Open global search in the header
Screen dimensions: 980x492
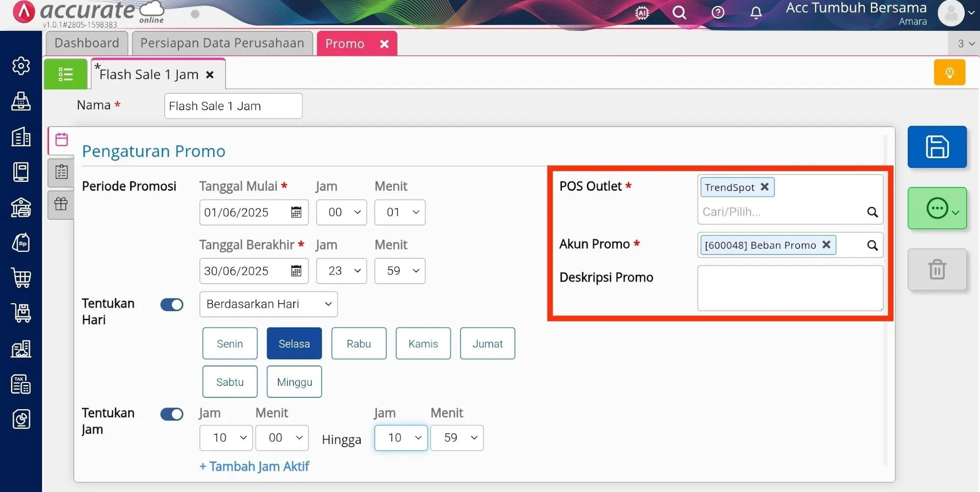tap(679, 12)
